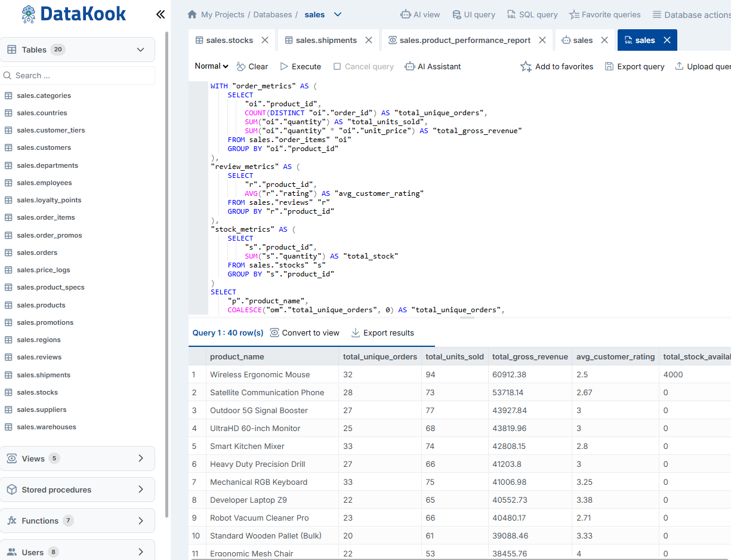Add current query to favorites
This screenshot has height=560, width=731.
click(556, 66)
